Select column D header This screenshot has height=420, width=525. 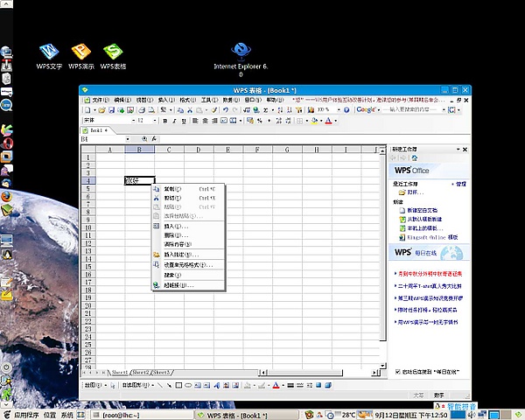click(x=199, y=150)
